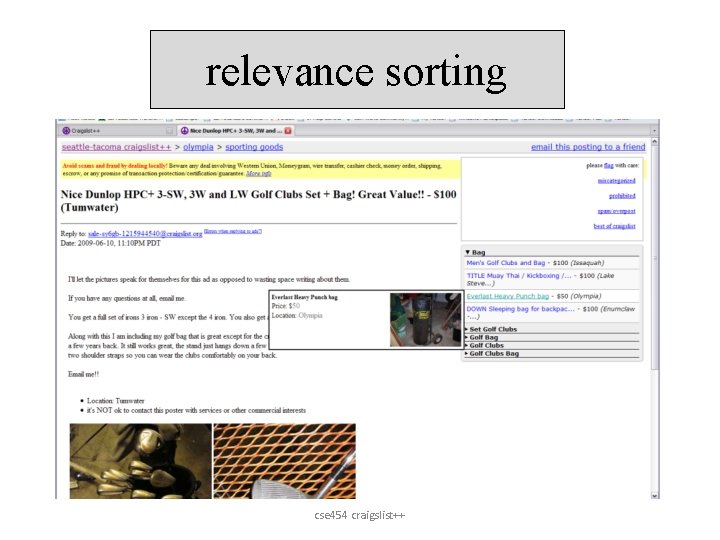Open DOWN Sleeping bag for backpacking listing

(x=520, y=309)
